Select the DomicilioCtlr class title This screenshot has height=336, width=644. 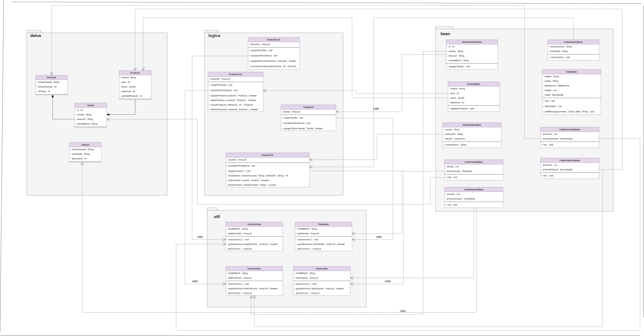click(274, 39)
